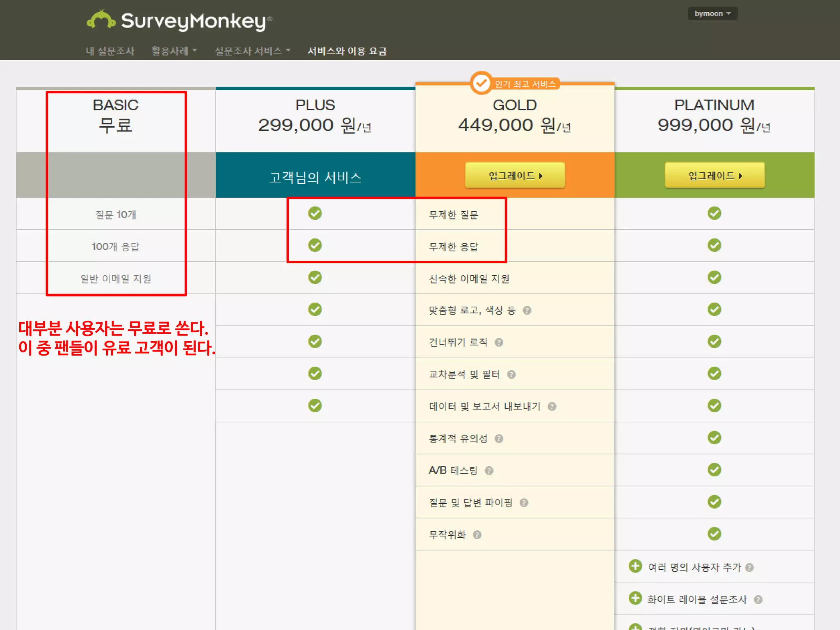Click the BASIC 무료 price text
Image resolution: width=840 pixels, height=630 pixels.
tap(116, 125)
